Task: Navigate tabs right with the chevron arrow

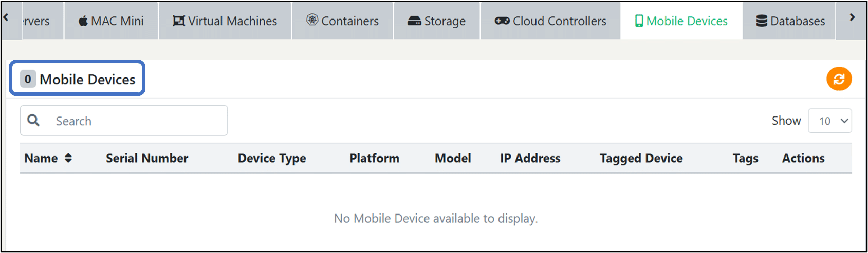Action: coord(852,17)
